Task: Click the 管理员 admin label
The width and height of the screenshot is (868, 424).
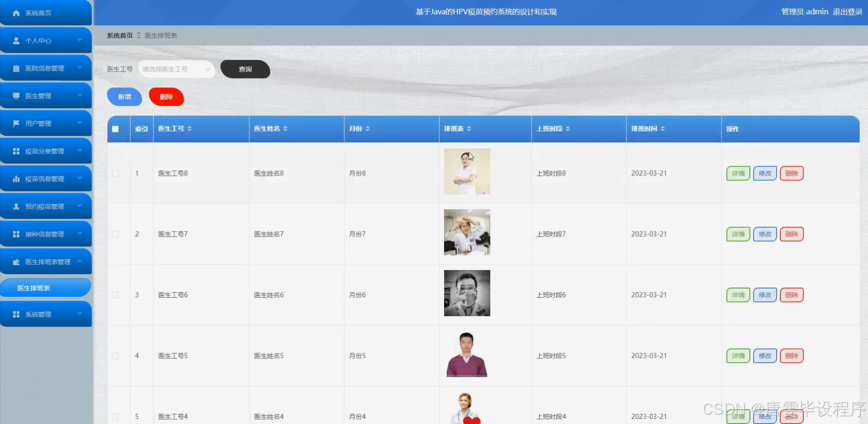Action: [805, 12]
